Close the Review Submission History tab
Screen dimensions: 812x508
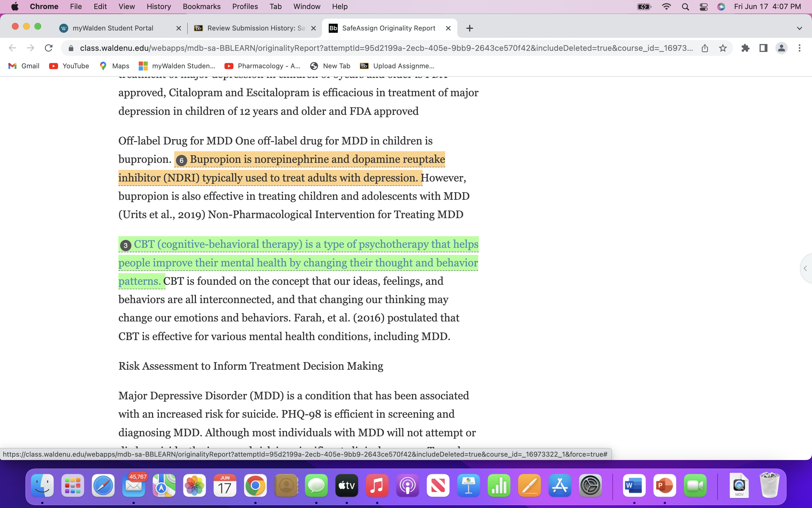[314, 28]
